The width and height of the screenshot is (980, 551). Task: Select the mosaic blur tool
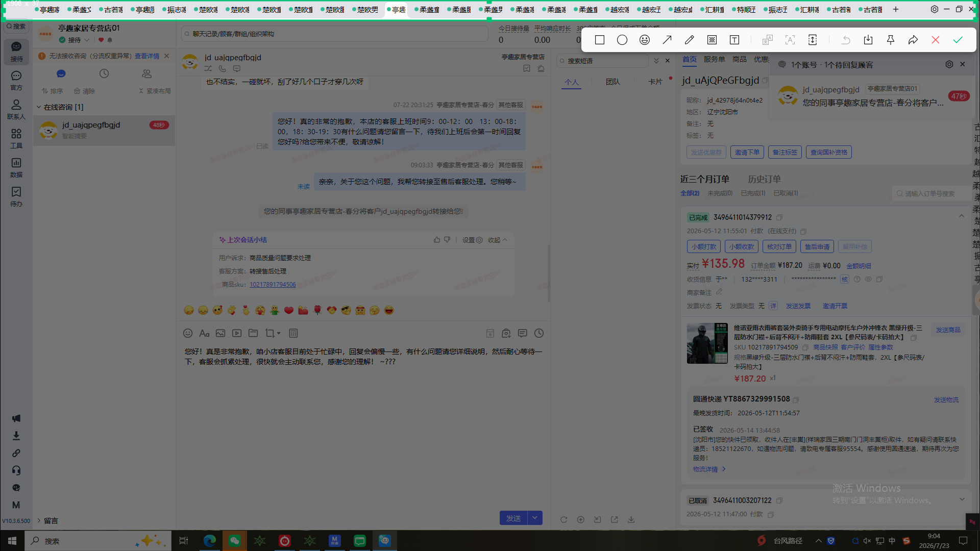[x=712, y=40]
